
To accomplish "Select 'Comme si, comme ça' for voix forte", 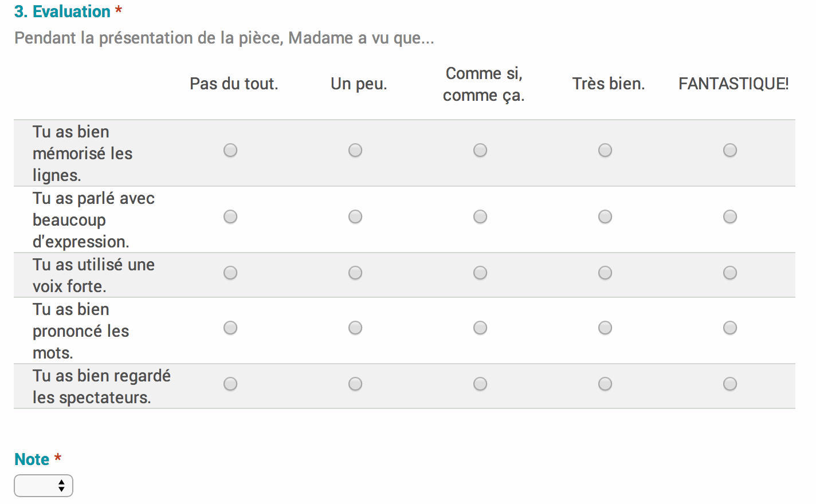I will pyautogui.click(x=480, y=273).
